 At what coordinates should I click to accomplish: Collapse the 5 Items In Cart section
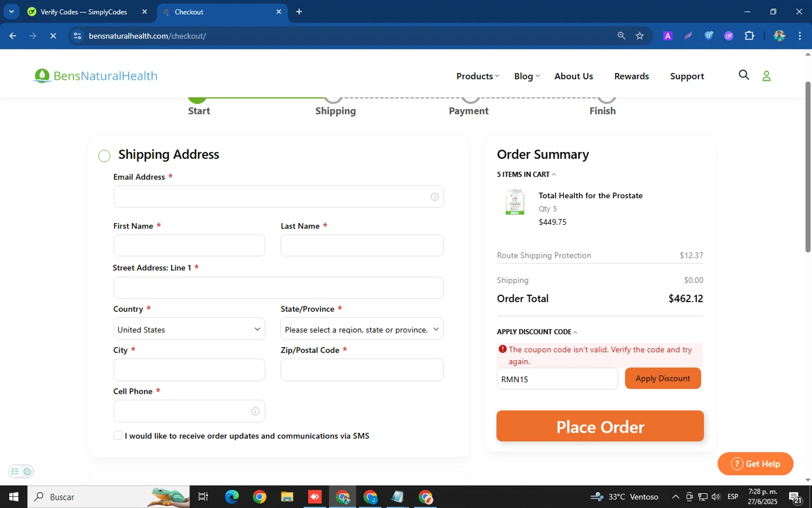coord(526,174)
